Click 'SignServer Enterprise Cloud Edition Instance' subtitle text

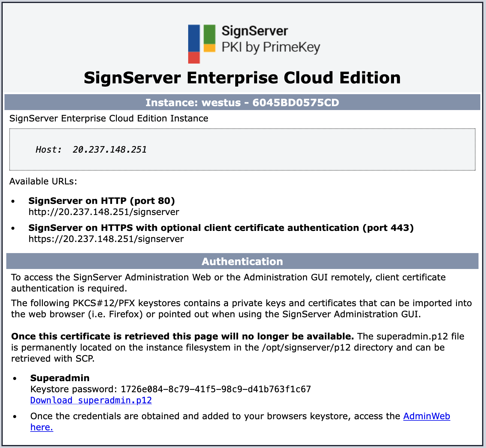[x=108, y=118]
